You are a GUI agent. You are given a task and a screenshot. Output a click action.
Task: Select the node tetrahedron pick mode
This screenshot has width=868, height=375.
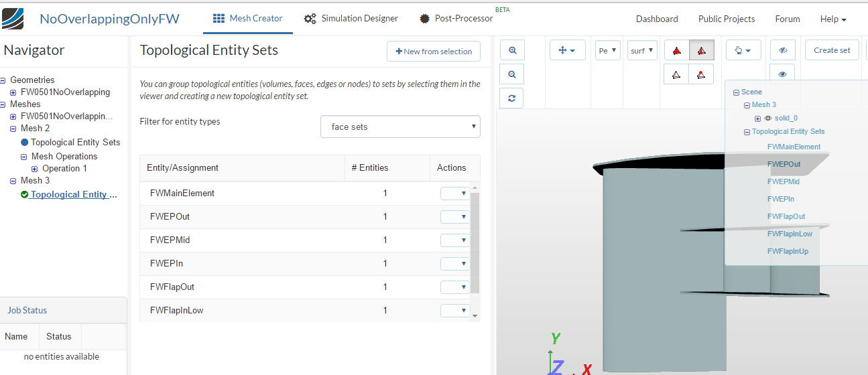coord(701,74)
